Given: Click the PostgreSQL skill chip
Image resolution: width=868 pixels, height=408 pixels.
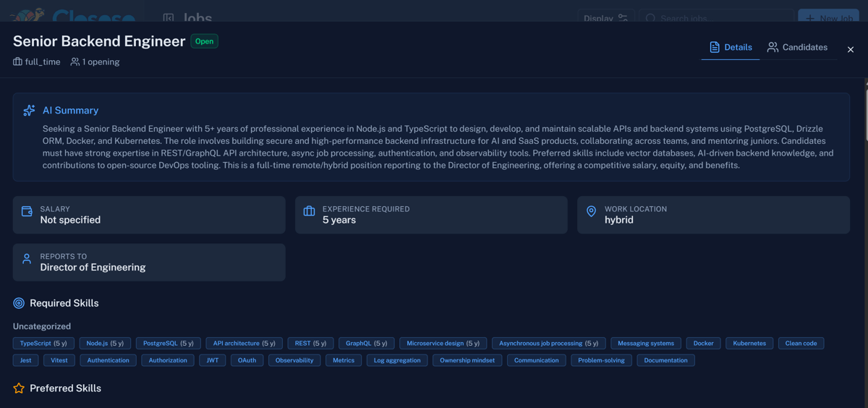Looking at the screenshot, I should pos(168,344).
